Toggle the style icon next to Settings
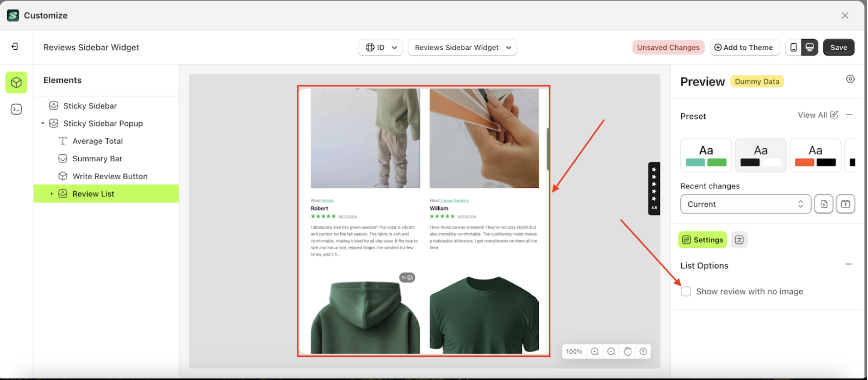This screenshot has height=380, width=868. (x=739, y=240)
